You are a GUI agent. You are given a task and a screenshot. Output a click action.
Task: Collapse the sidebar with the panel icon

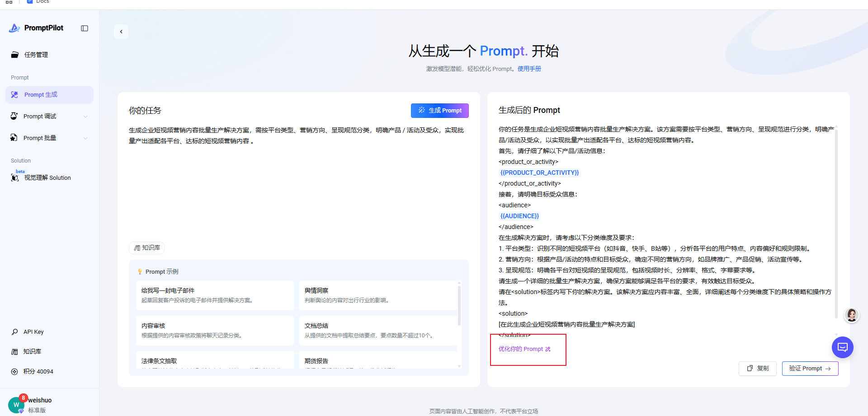click(85, 28)
